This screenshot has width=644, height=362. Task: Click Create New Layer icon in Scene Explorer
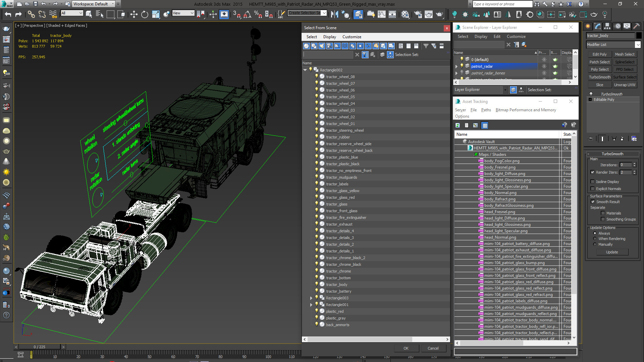point(524,45)
